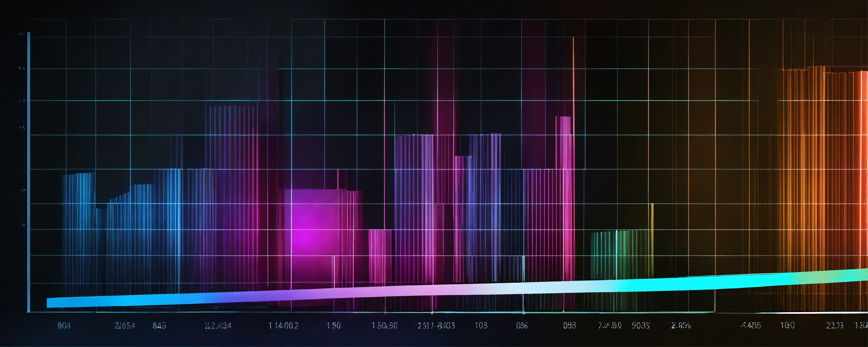This screenshot has width=868, height=347.
Task: Click the x-axis label 180:50
Action: pyautogui.click(x=384, y=325)
